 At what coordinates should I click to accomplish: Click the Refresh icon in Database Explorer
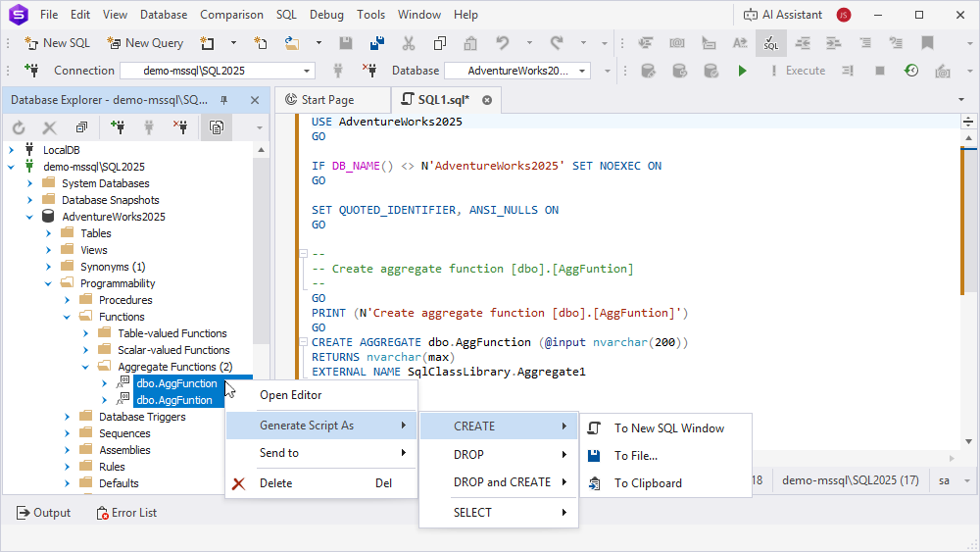tap(19, 127)
